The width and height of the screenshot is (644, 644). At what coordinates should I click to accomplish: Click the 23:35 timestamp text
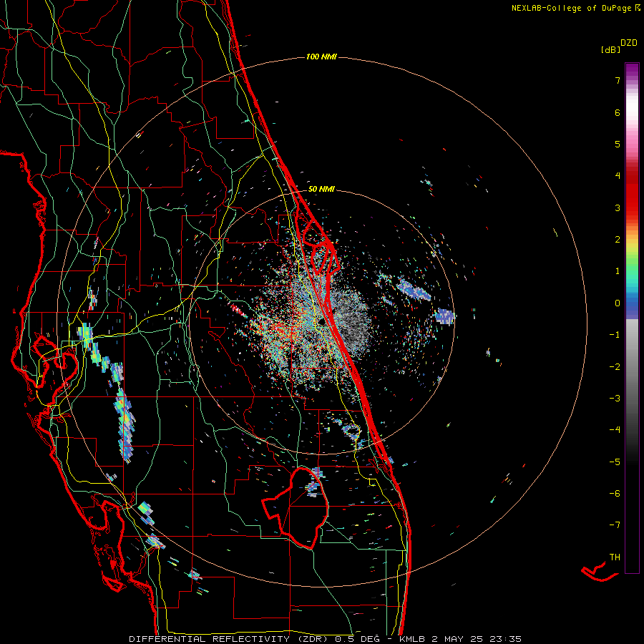point(507,639)
